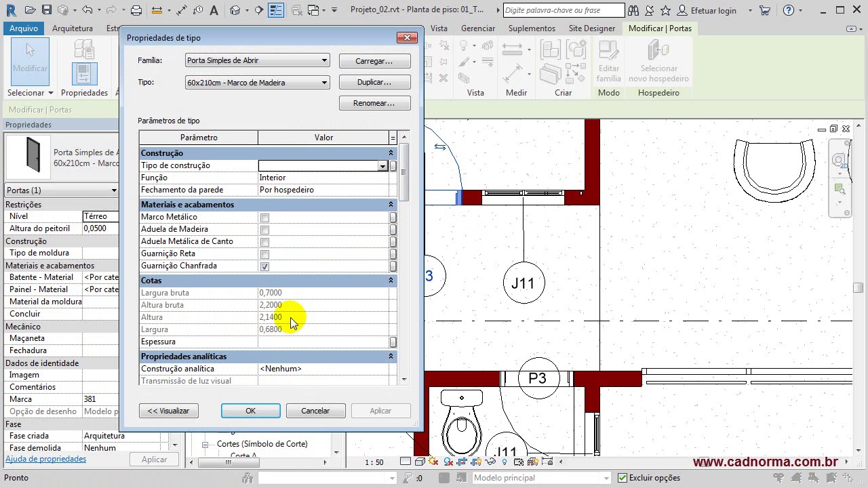Screen dimensions: 868x488
Task: Click the Renomear... button
Action: tap(374, 103)
